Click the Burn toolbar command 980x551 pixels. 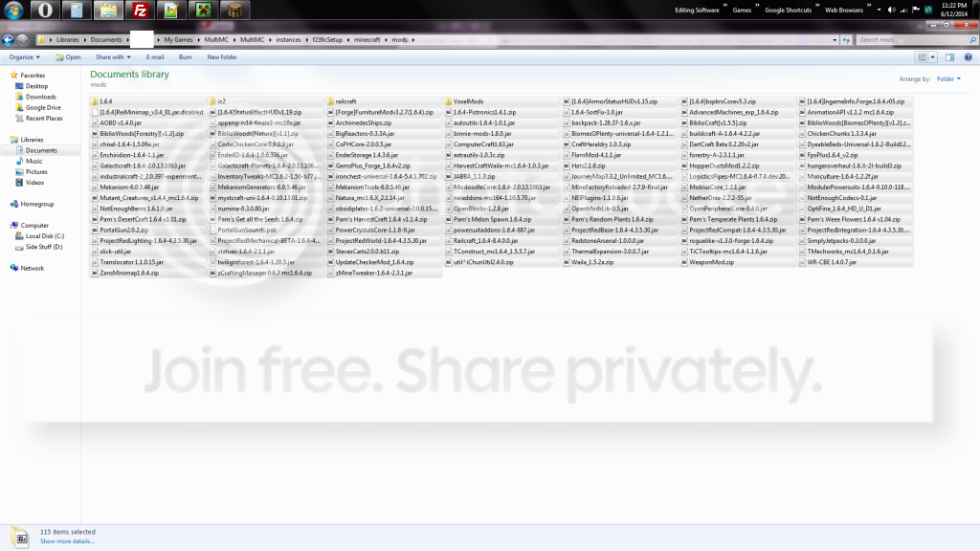[x=185, y=57]
